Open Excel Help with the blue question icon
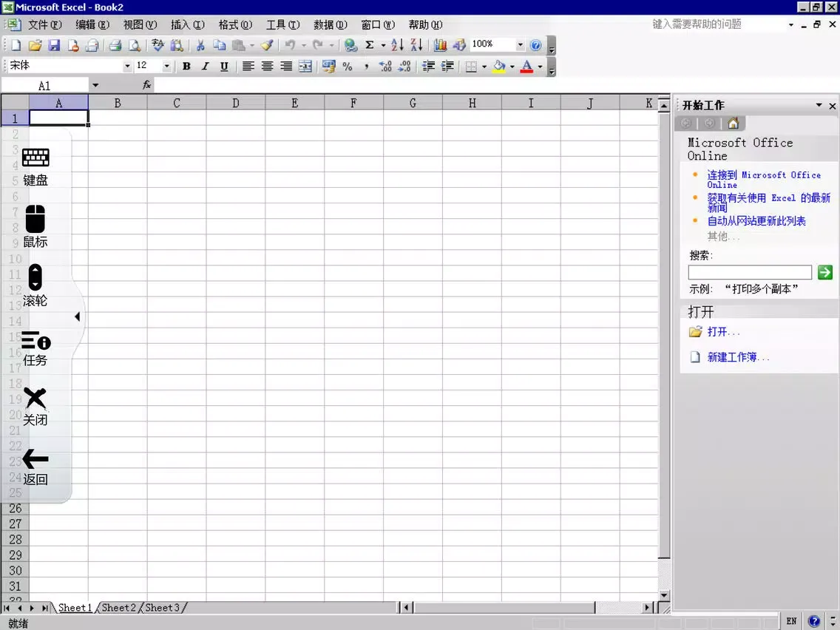The image size is (840, 630). tap(535, 46)
